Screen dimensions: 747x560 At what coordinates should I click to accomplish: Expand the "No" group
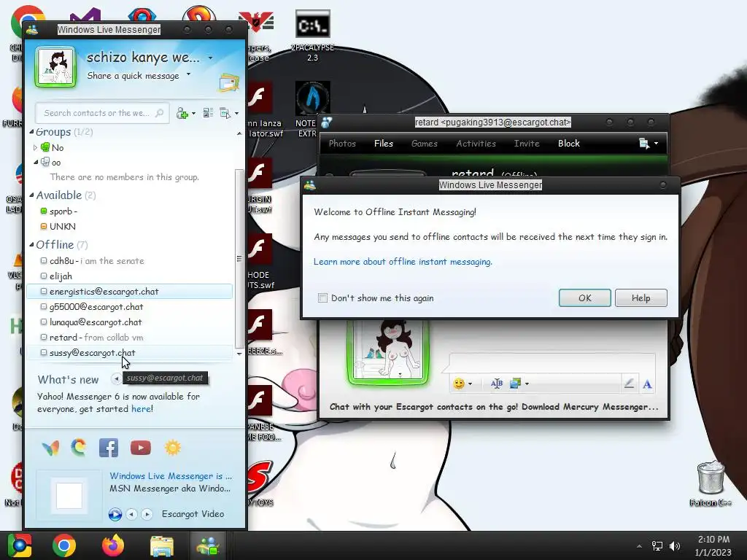tap(35, 147)
